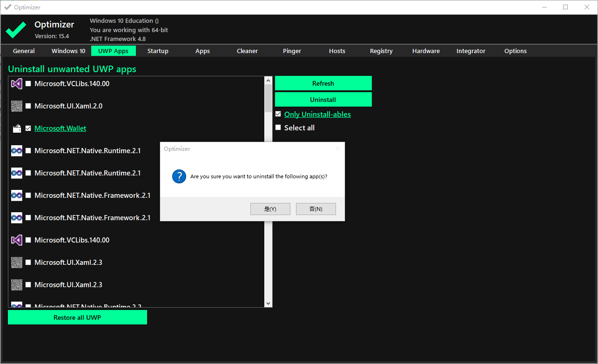Click the green Optimizer checkmark logo
598x364 pixels.
click(16, 30)
